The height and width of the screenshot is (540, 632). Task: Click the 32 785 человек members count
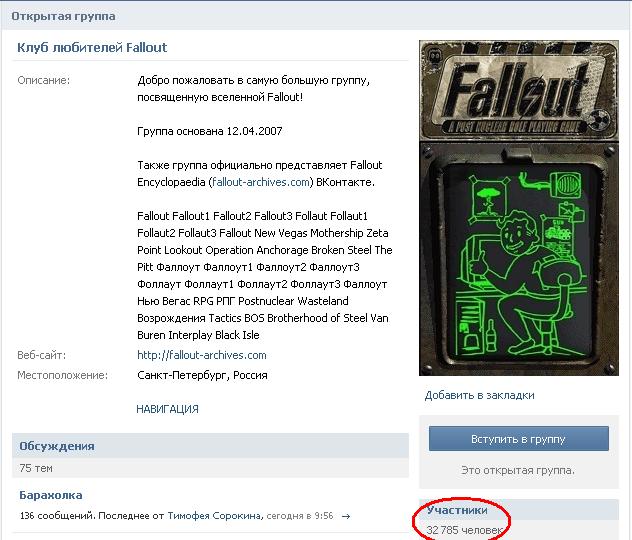coord(464,530)
